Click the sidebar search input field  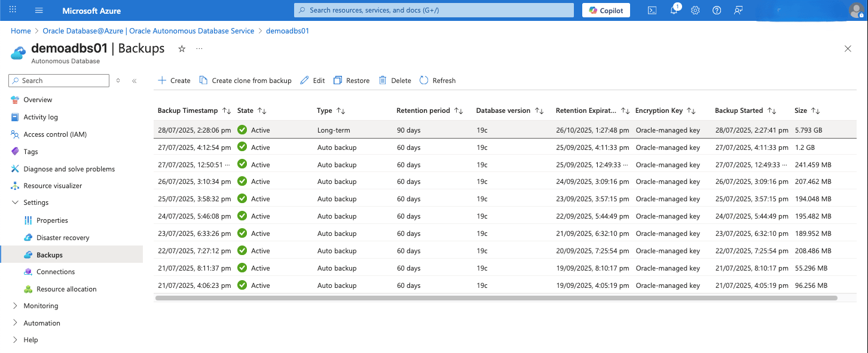tap(58, 80)
